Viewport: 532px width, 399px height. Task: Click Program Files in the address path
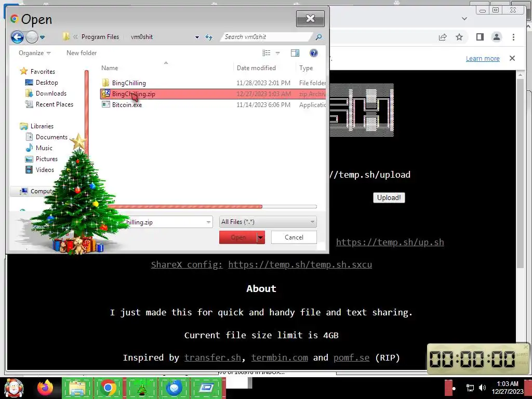(100, 37)
